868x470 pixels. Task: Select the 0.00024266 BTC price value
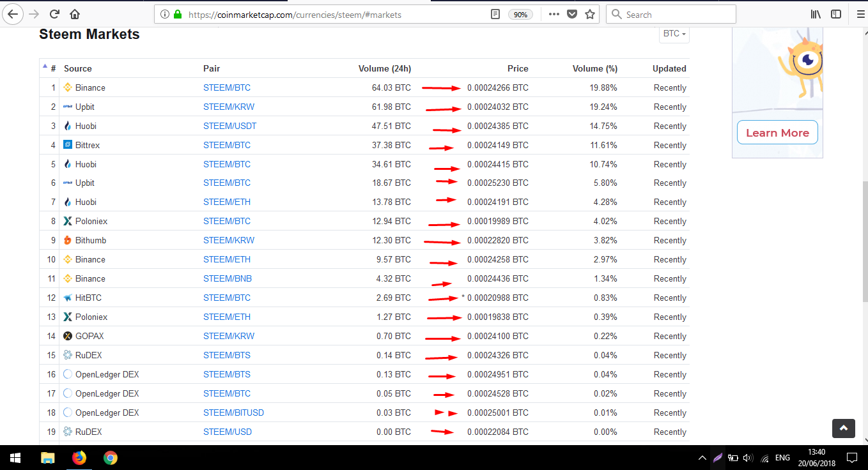click(498, 87)
